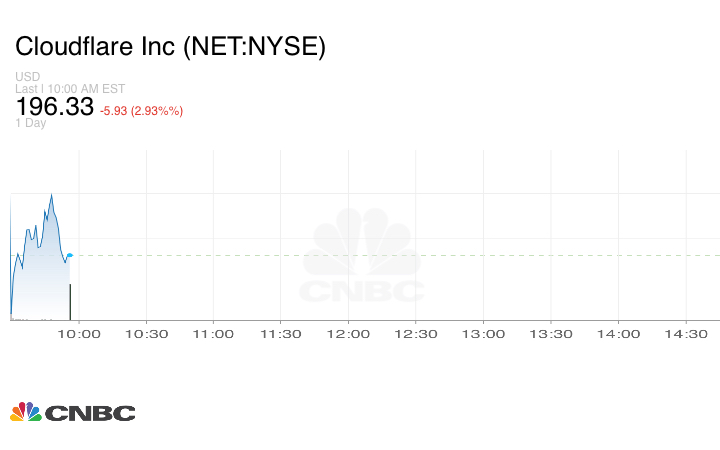720x450 pixels.
Task: Click the 10:00 time axis label
Action: click(79, 334)
